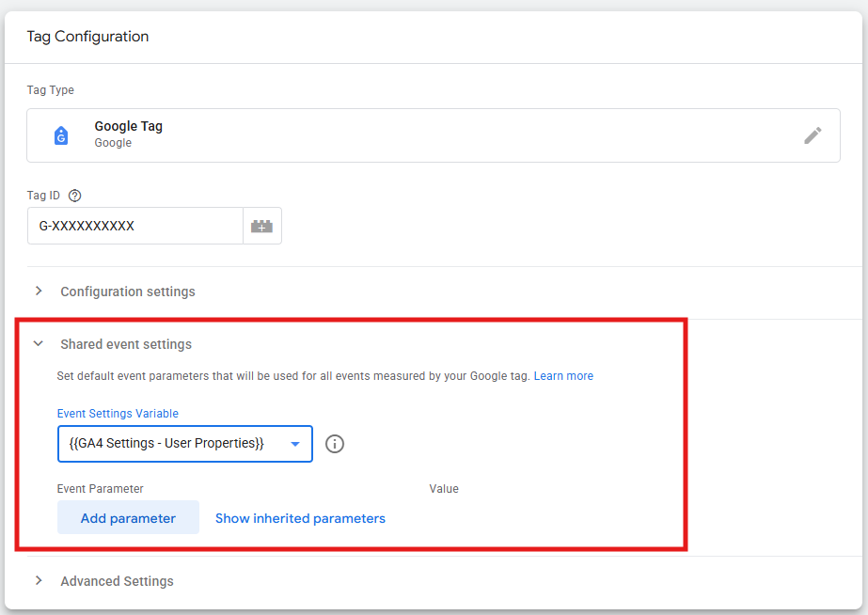Click the Tag ID input field
Viewport: 868px width, 615px height.
135,226
